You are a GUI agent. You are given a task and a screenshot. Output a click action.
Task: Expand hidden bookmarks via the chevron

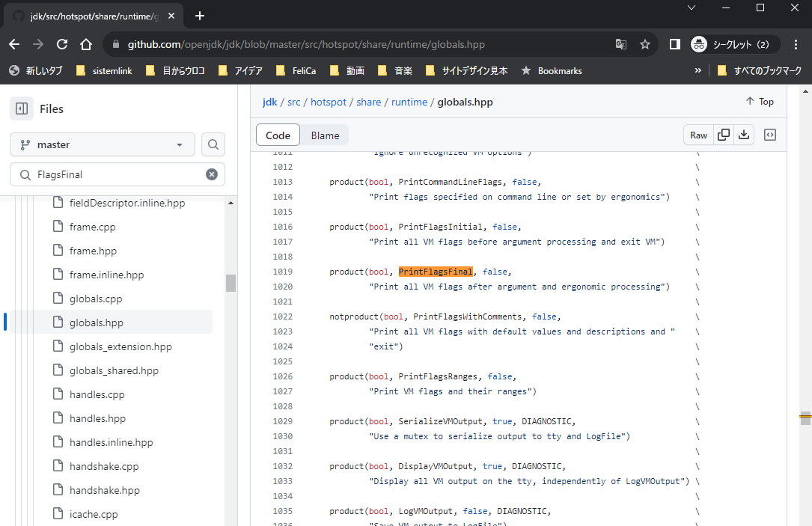tap(697, 70)
